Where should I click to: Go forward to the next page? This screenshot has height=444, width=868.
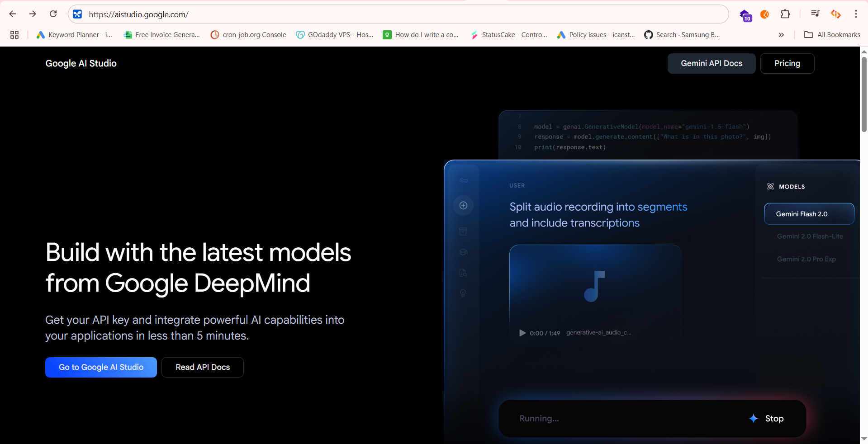[x=33, y=14]
